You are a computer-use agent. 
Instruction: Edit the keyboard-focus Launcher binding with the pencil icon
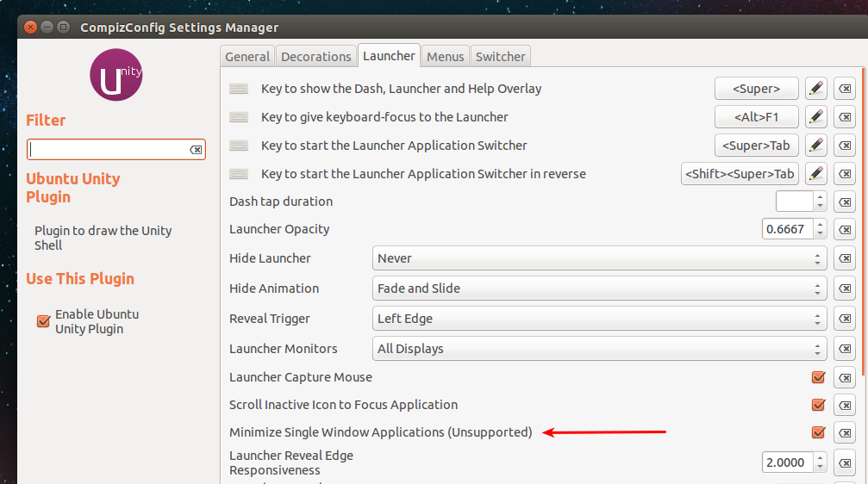(x=816, y=117)
